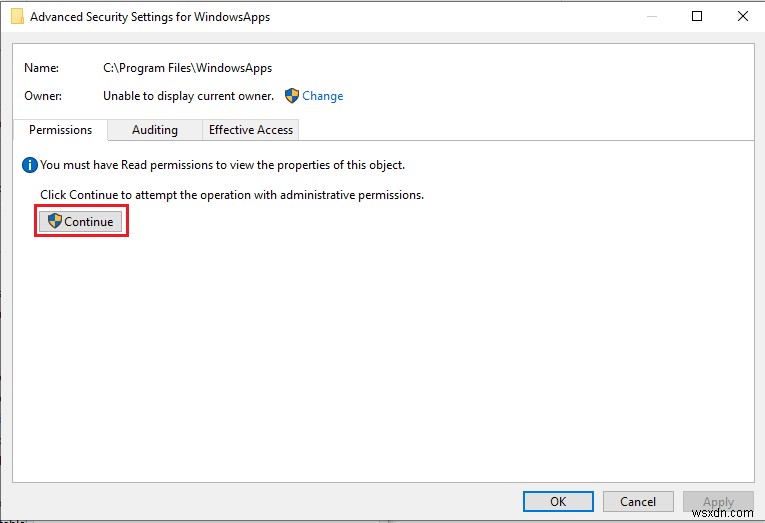765x523 pixels.
Task: Click the C:\Program Files\WindowsApps path text
Action: click(x=188, y=68)
